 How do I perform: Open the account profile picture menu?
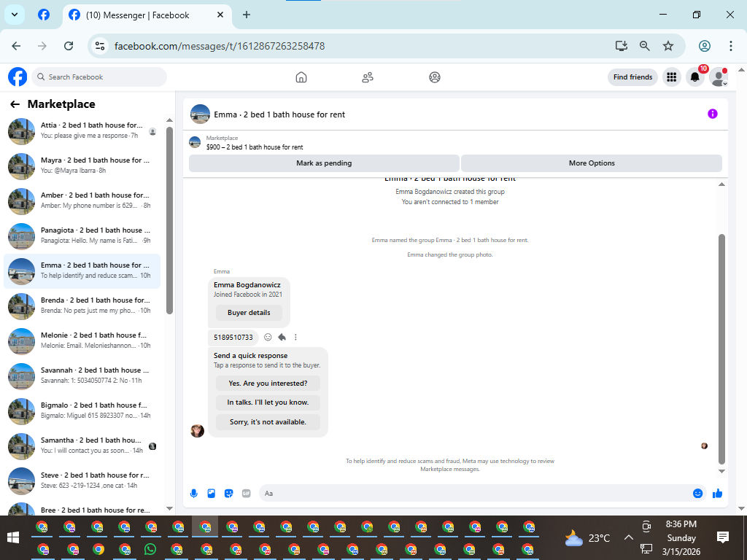click(x=718, y=77)
